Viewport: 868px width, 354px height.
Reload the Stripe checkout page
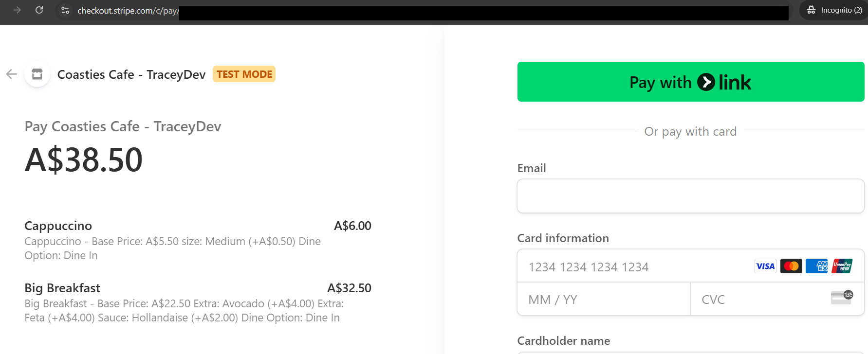tap(39, 10)
